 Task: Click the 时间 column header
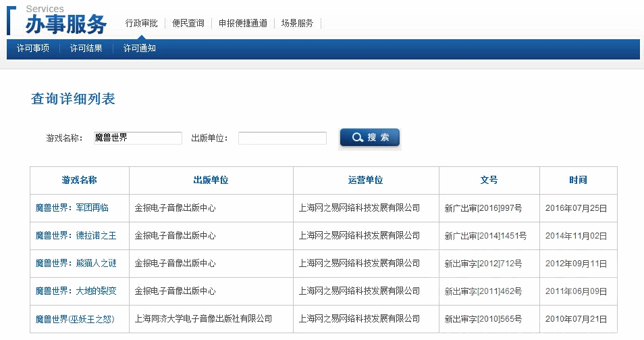[x=578, y=180]
